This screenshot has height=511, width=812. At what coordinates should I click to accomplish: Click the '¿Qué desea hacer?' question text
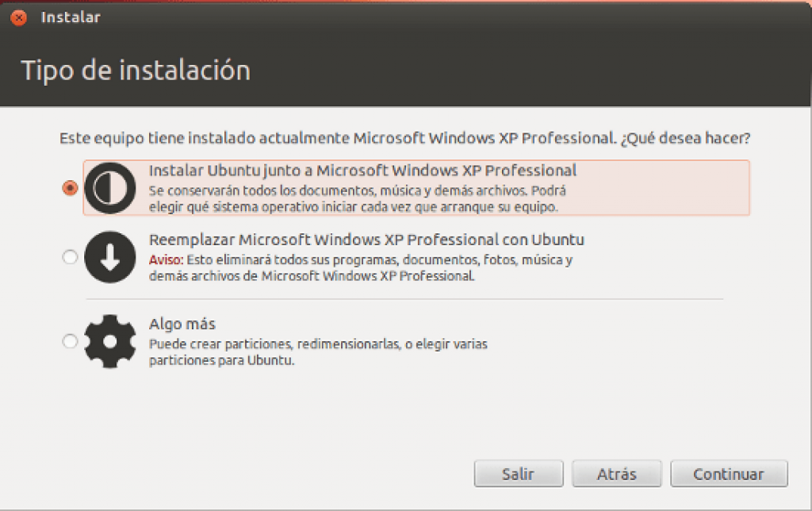[x=685, y=138]
